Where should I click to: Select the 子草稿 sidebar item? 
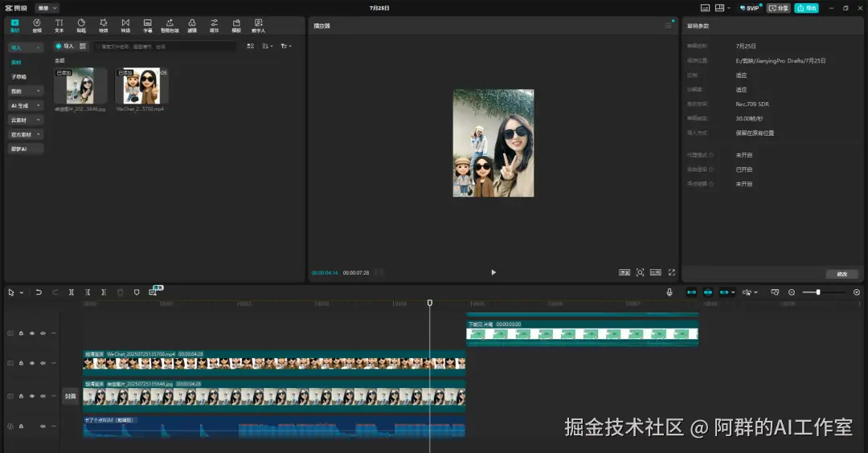click(x=18, y=76)
